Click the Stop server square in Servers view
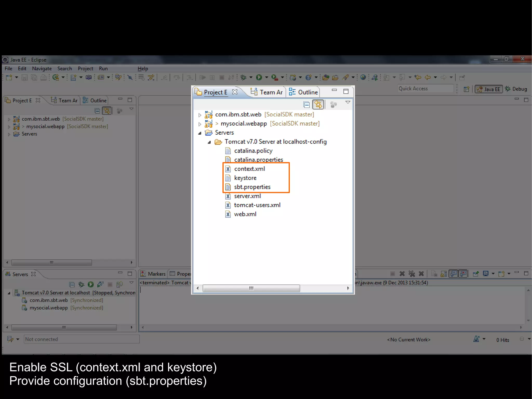The height and width of the screenshot is (399, 532). click(x=110, y=284)
